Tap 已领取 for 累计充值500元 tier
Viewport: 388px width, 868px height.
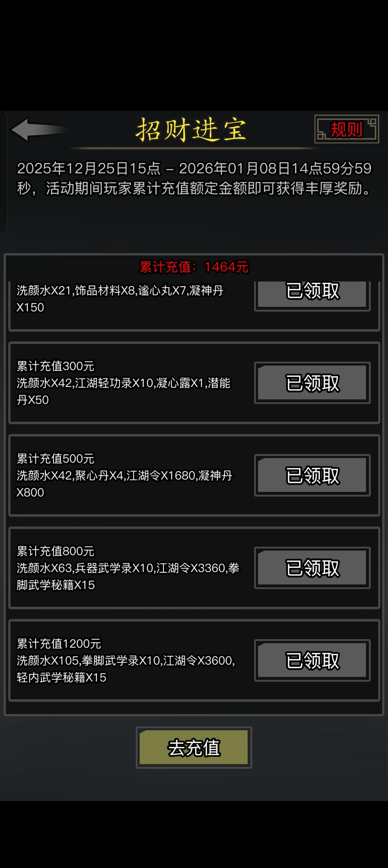[x=312, y=475]
